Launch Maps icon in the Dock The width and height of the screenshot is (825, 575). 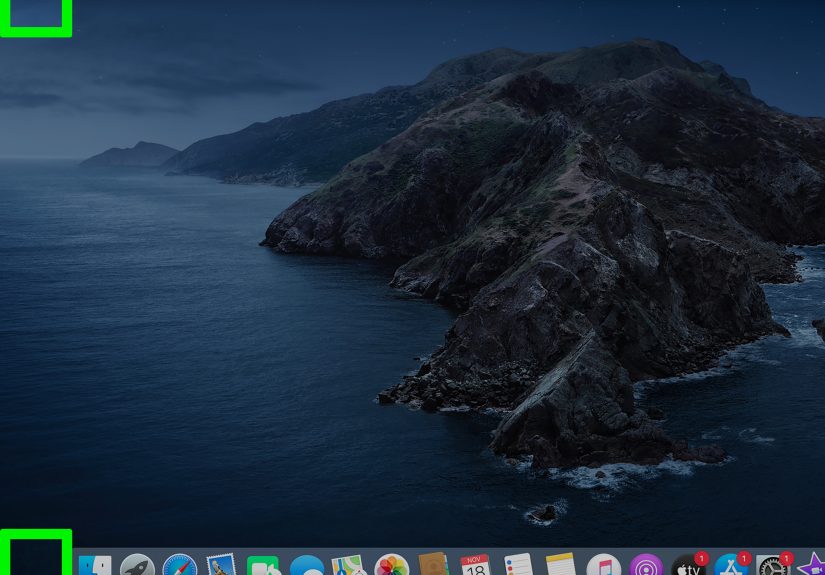[x=349, y=566]
